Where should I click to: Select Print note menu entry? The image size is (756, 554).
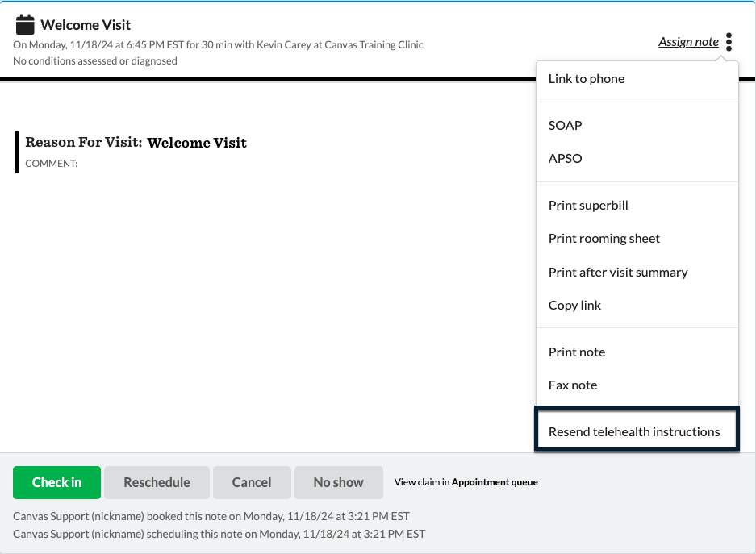pos(637,352)
